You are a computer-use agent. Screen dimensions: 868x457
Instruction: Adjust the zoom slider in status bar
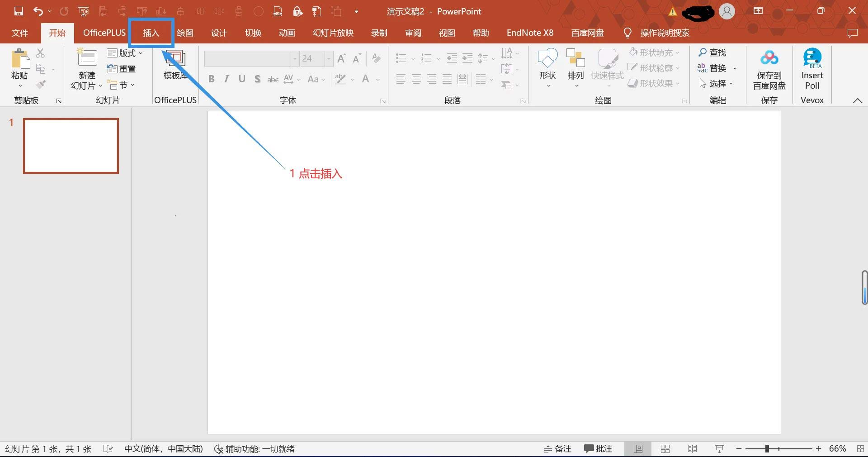(767, 449)
